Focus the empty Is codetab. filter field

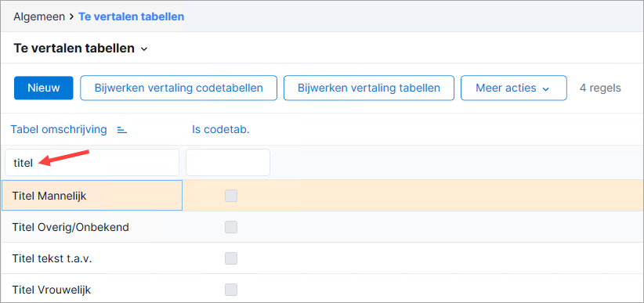(228, 163)
